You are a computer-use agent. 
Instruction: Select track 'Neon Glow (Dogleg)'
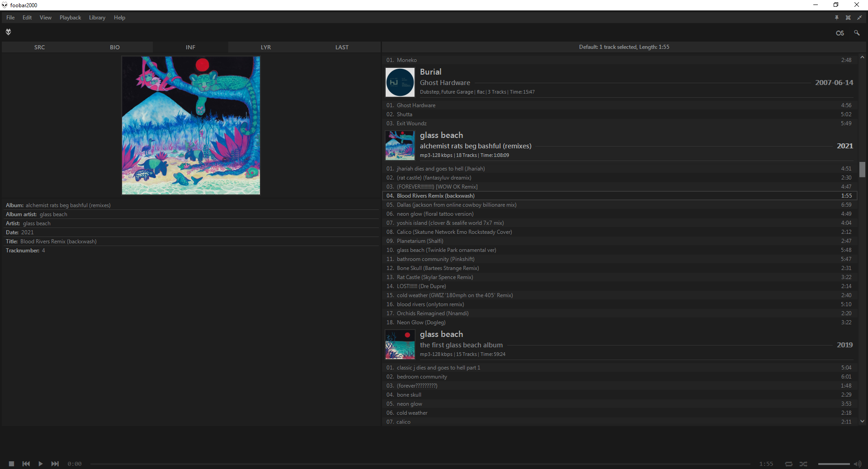coord(620,322)
